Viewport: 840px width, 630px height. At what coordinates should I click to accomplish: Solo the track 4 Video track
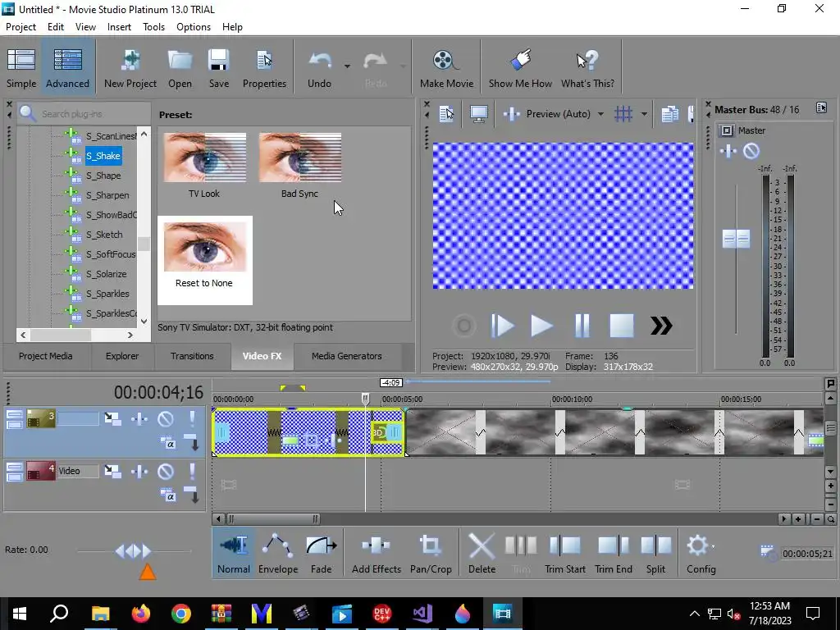click(192, 471)
